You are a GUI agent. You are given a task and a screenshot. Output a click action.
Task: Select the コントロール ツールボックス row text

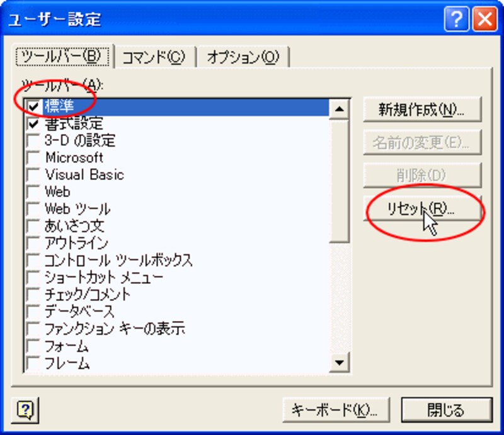[118, 261]
